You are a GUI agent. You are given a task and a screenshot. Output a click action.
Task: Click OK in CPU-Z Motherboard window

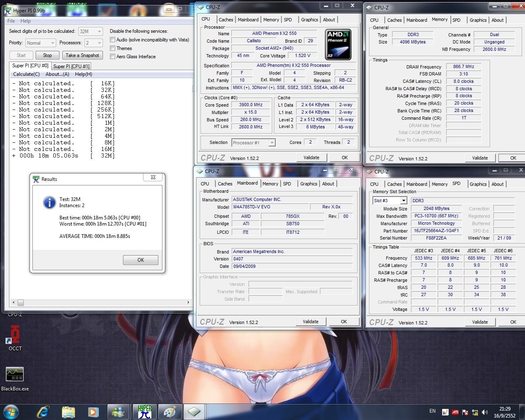[344, 322]
